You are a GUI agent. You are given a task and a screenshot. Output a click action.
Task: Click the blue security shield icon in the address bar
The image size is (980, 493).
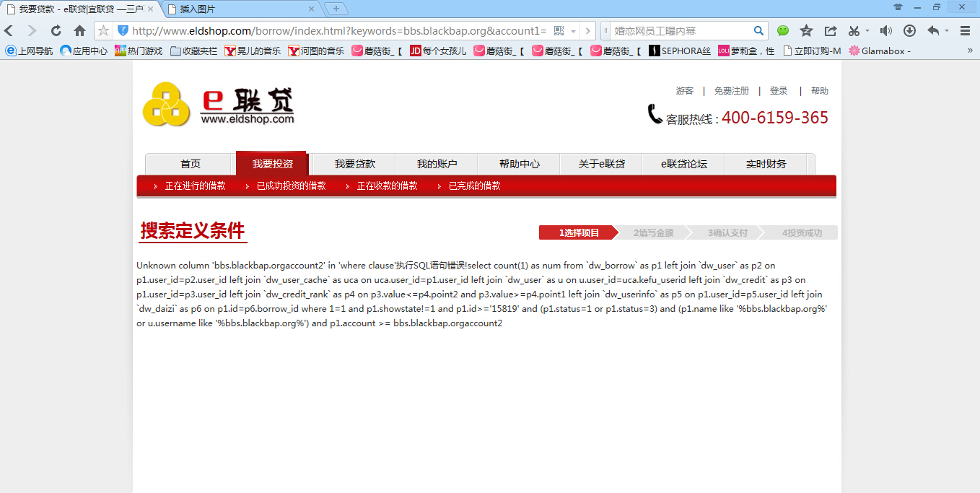click(x=123, y=31)
